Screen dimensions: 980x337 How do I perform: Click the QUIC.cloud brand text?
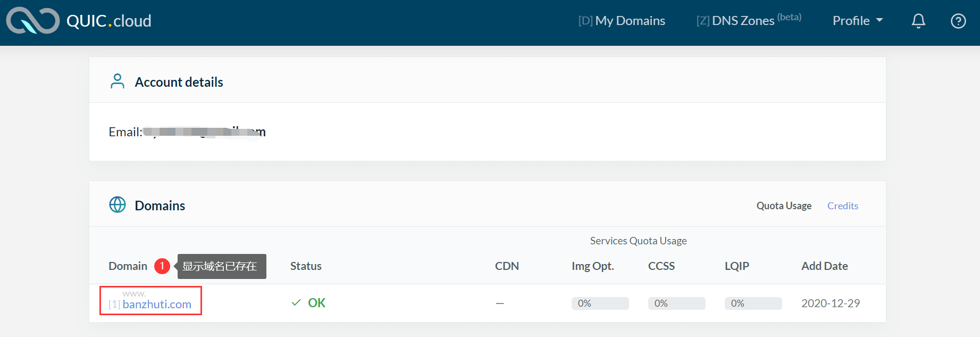pos(109,21)
